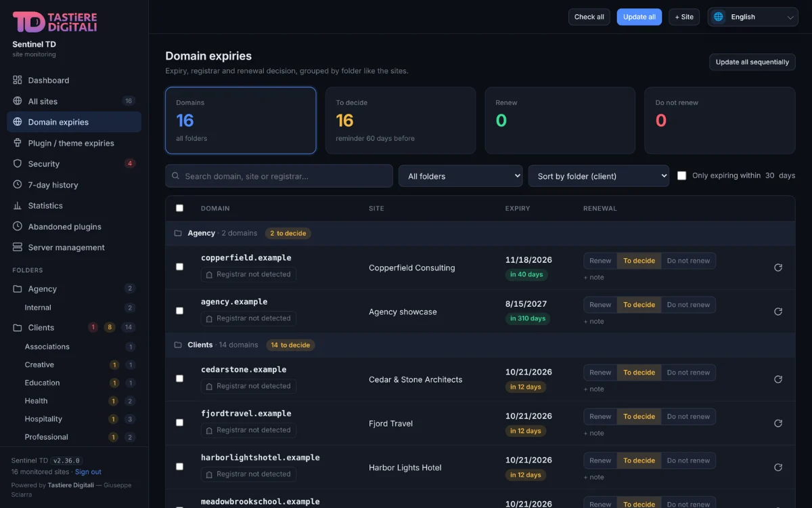Enable Only expiring within days checkbox
The width and height of the screenshot is (812, 508).
[x=682, y=175]
